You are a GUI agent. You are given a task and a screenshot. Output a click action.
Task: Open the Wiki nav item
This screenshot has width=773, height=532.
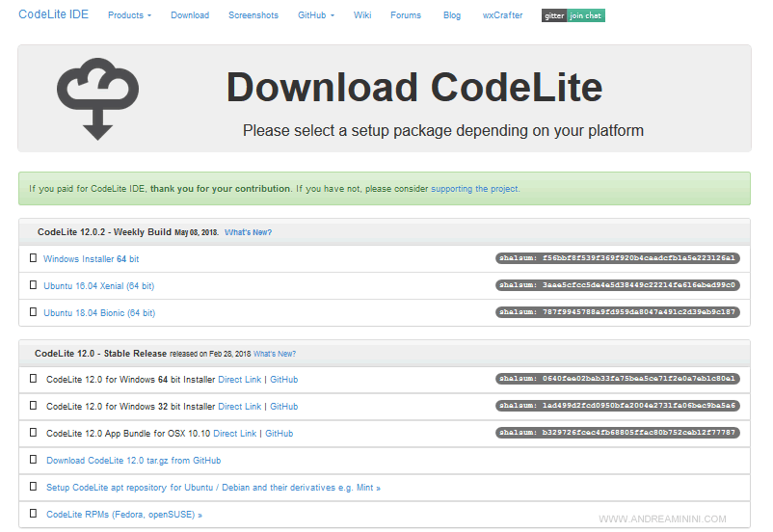pyautogui.click(x=362, y=15)
